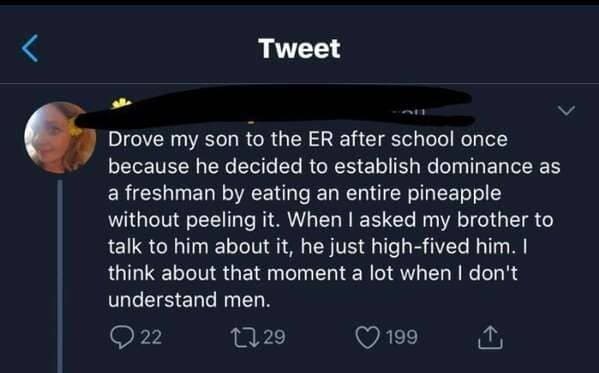The width and height of the screenshot is (599, 373).
Task: Go back using the blue arrow
Action: 30,48
